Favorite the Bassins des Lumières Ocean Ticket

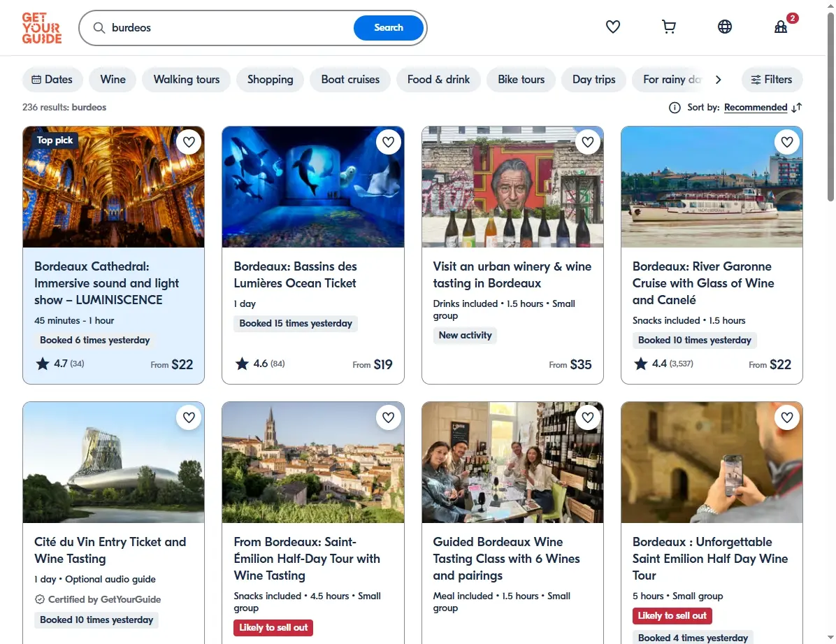pyautogui.click(x=388, y=142)
